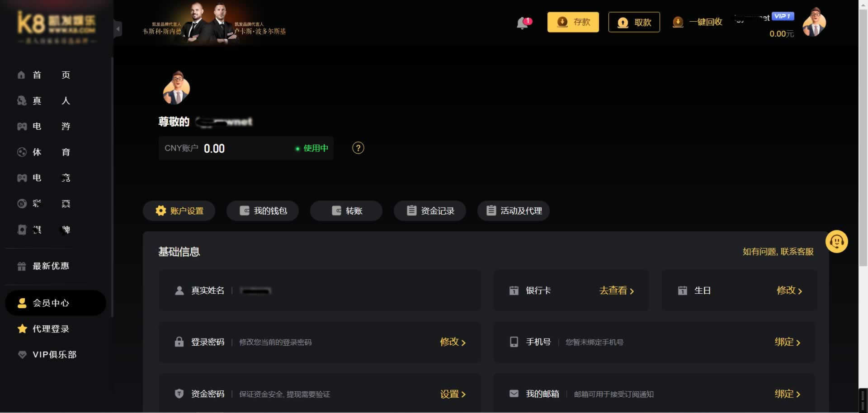868x413 pixels.
Task: Click 修改 next to 登录密码
Action: point(453,342)
